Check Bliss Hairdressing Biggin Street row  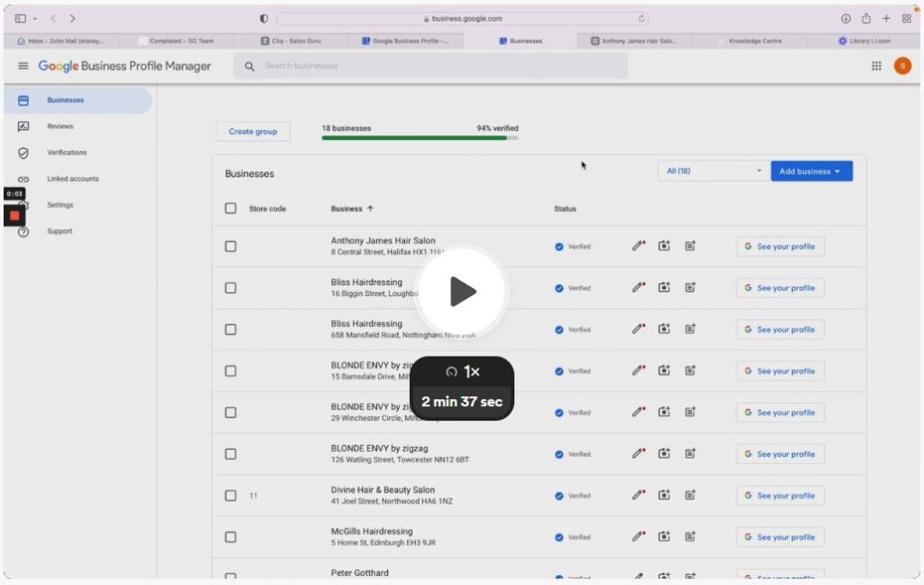tap(230, 288)
